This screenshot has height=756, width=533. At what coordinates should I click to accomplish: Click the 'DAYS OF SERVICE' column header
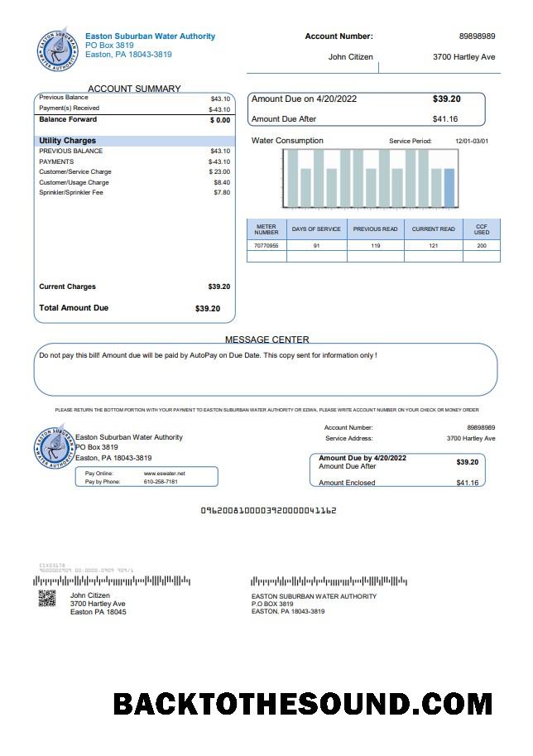coord(316,229)
